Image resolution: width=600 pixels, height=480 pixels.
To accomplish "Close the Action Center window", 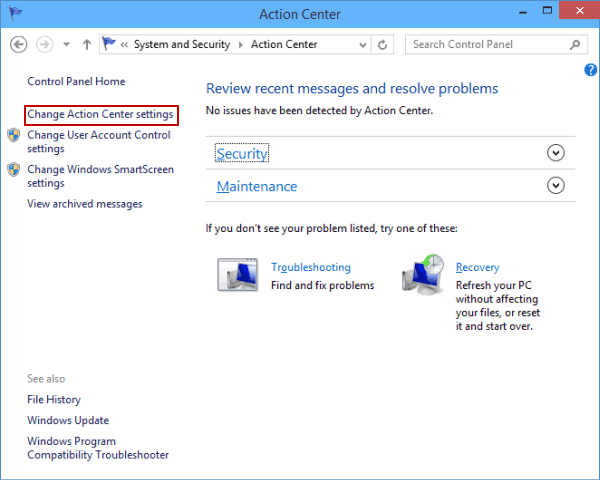I will tap(579, 10).
